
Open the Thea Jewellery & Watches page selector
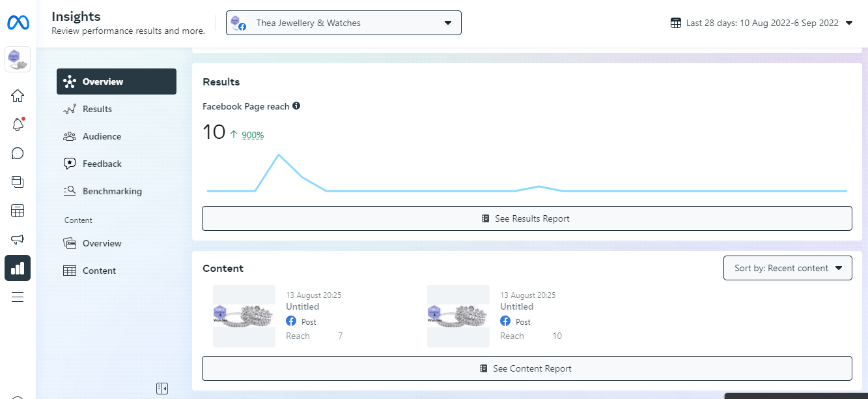343,23
